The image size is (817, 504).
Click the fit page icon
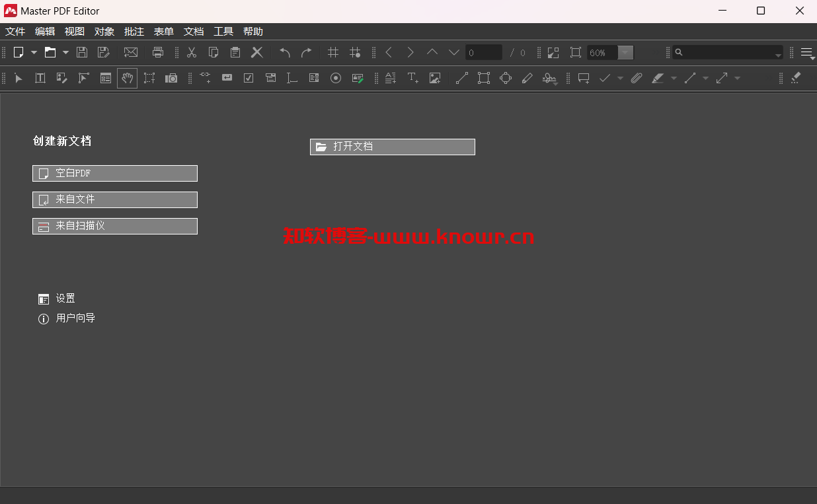point(576,52)
